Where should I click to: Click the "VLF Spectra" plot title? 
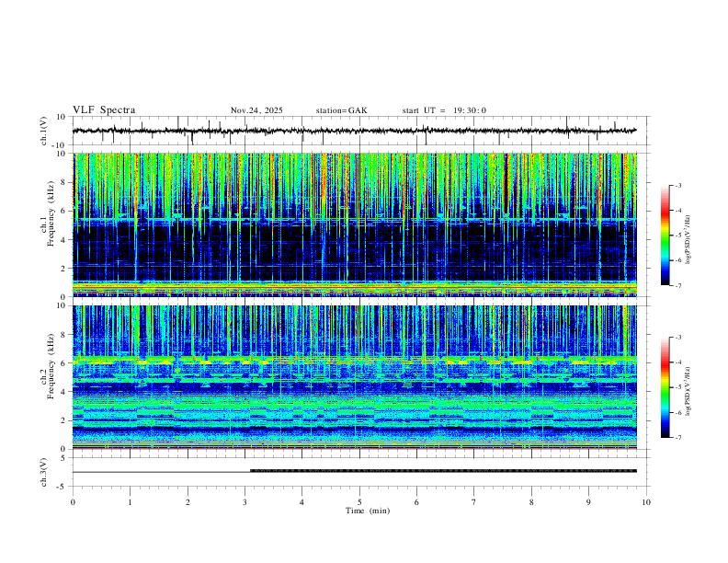click(104, 110)
